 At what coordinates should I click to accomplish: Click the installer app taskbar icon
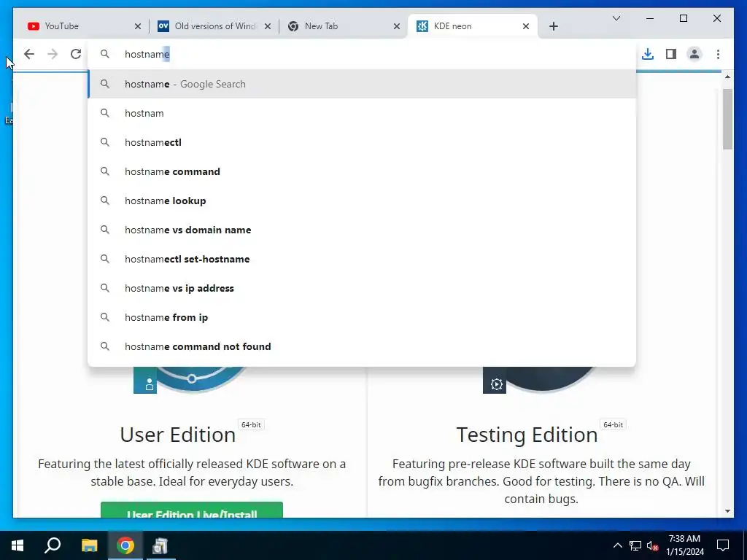pos(160,545)
